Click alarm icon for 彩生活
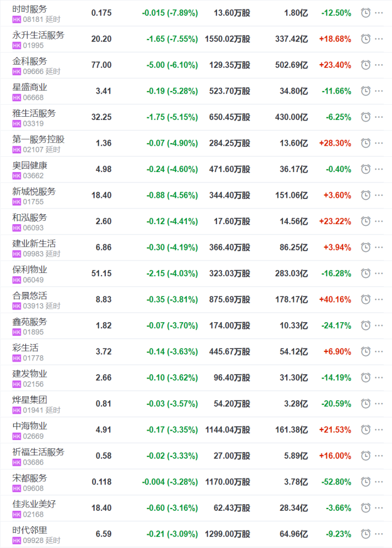392x548 pixels. pos(366,352)
